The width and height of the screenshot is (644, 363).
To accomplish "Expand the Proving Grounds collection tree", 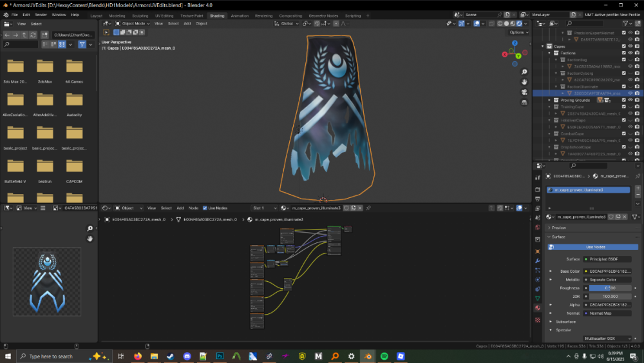I will 549,100.
